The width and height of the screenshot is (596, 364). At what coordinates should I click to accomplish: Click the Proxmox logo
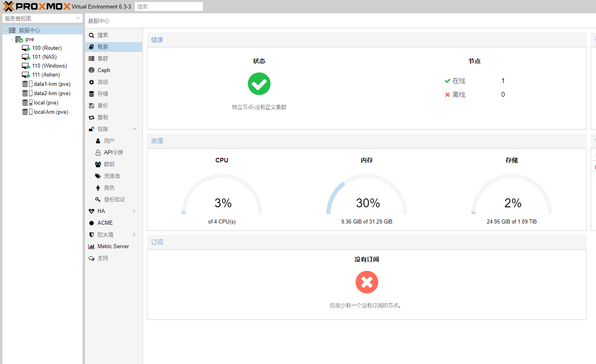click(37, 6)
